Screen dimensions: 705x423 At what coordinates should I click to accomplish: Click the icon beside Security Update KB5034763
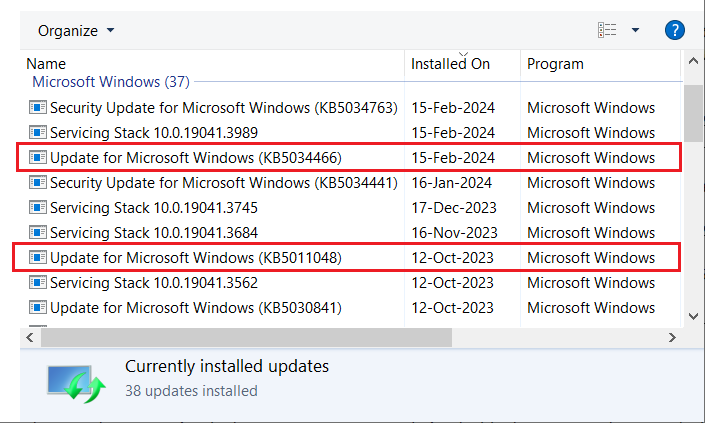pos(38,107)
